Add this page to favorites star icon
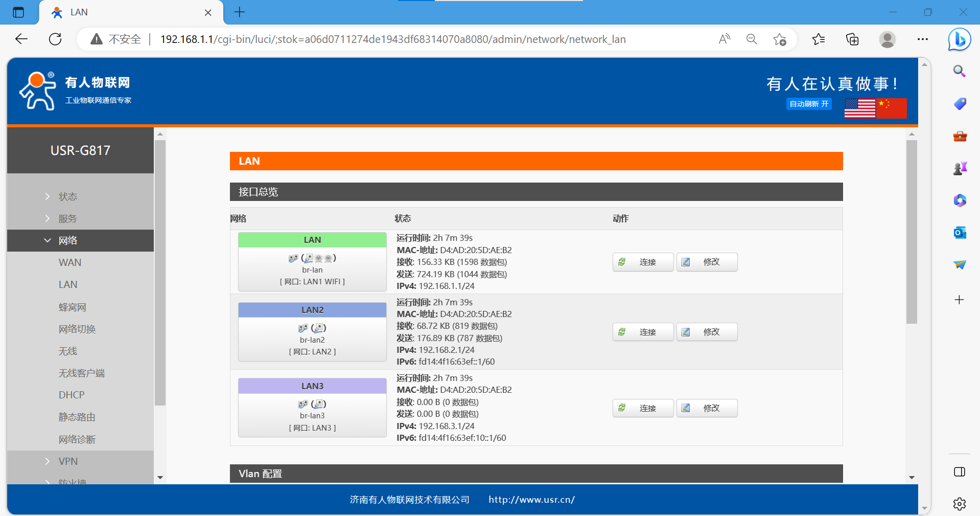Screen dimensions: 980x516 point(779,39)
